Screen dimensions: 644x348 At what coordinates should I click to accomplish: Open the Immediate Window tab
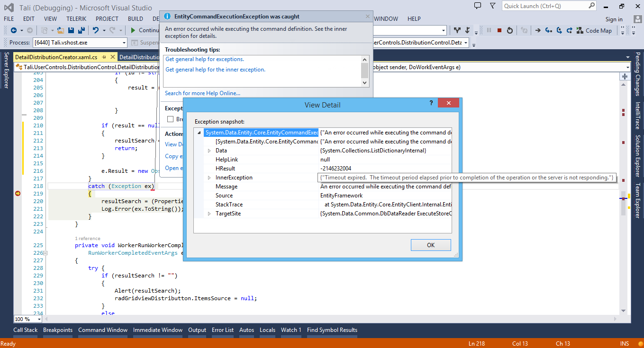point(158,330)
